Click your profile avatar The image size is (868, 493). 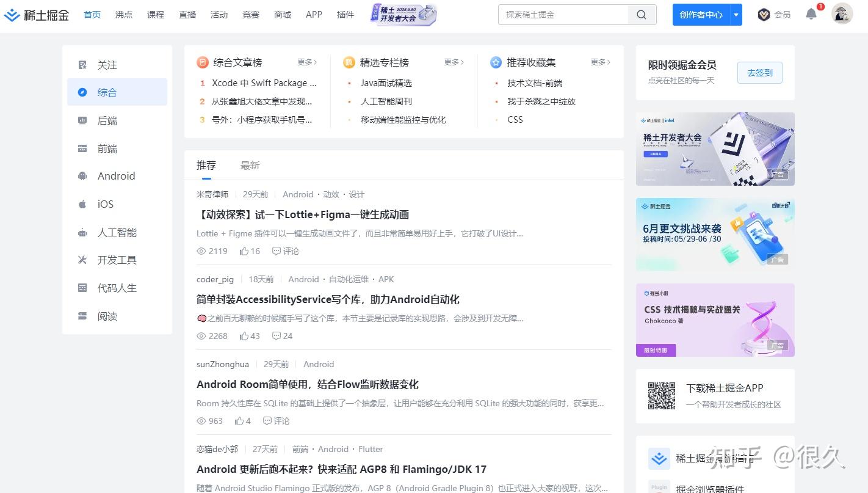(x=842, y=13)
